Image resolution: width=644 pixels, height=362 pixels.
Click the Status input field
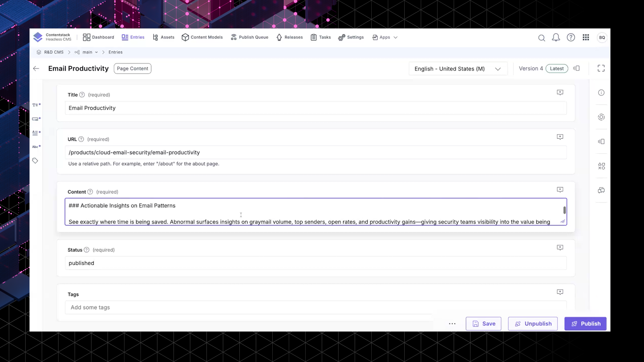click(316, 263)
